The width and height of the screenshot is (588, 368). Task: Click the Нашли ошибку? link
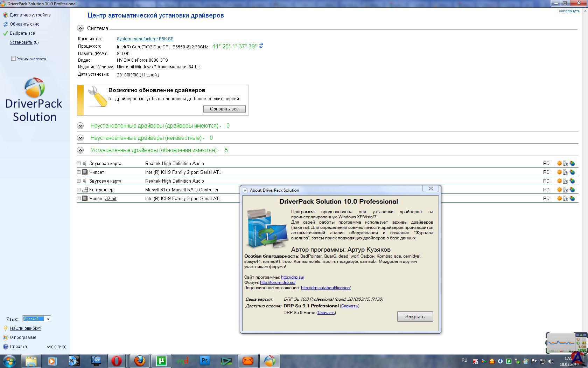coord(25,328)
